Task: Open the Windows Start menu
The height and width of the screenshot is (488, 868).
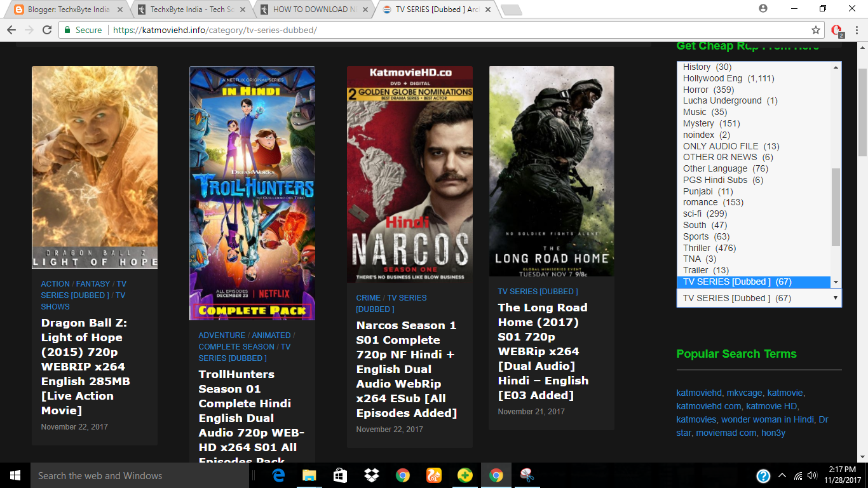Action: (15, 475)
